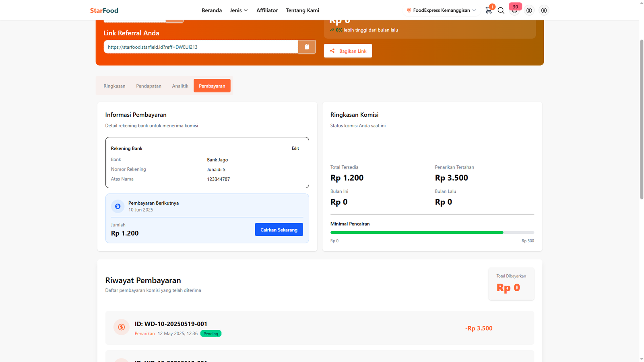Click the Bagikan Link button
The image size is (644, 362).
[x=348, y=51]
